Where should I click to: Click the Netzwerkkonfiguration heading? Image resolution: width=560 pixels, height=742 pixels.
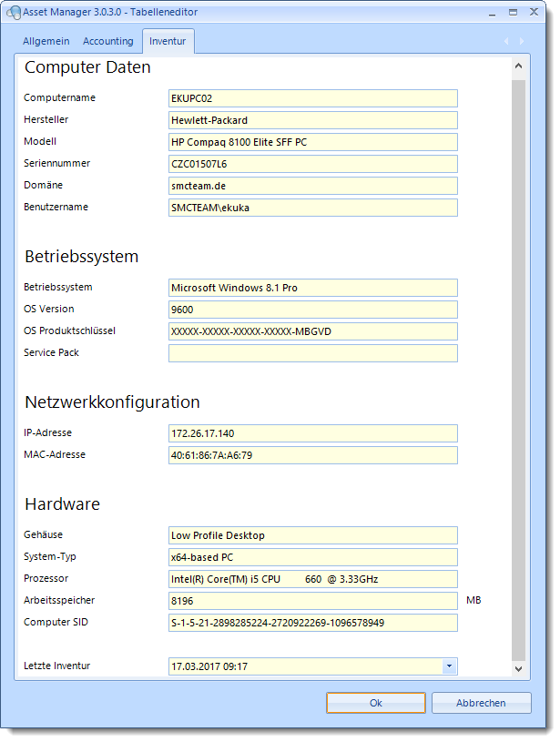pyautogui.click(x=112, y=402)
